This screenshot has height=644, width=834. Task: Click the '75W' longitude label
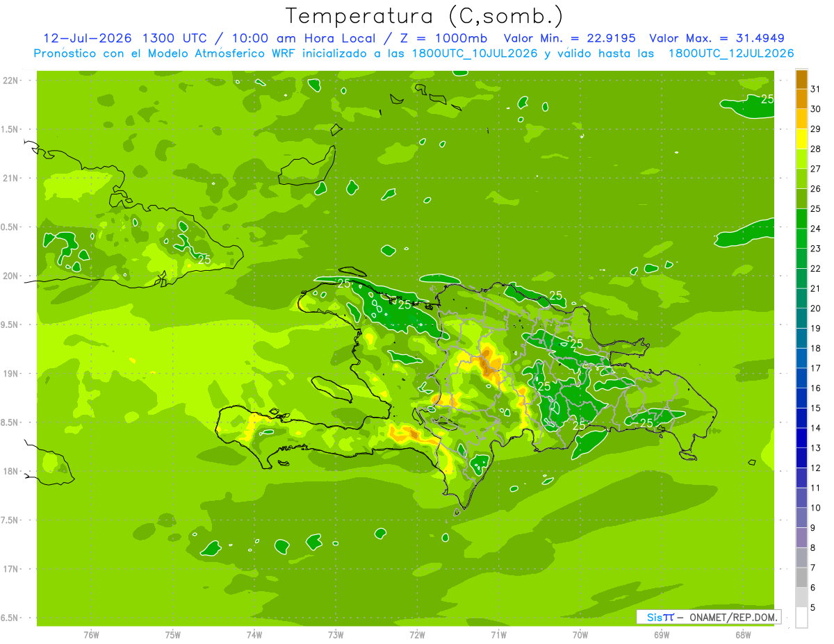[x=173, y=635]
